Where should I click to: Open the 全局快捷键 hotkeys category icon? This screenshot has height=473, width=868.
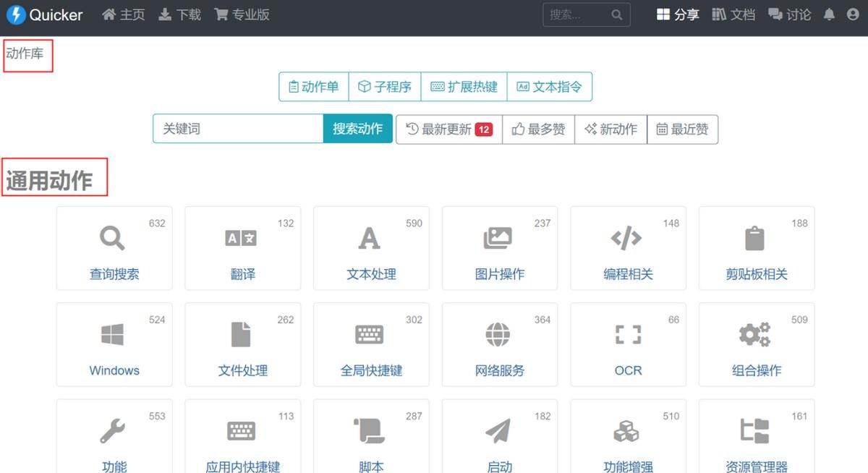tap(370, 334)
